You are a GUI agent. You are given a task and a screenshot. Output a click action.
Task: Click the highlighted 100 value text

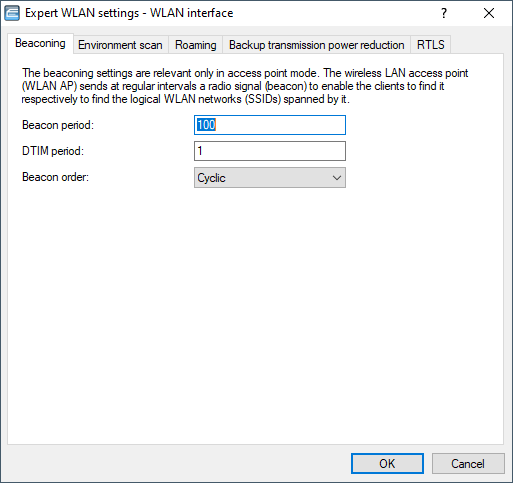(206, 125)
